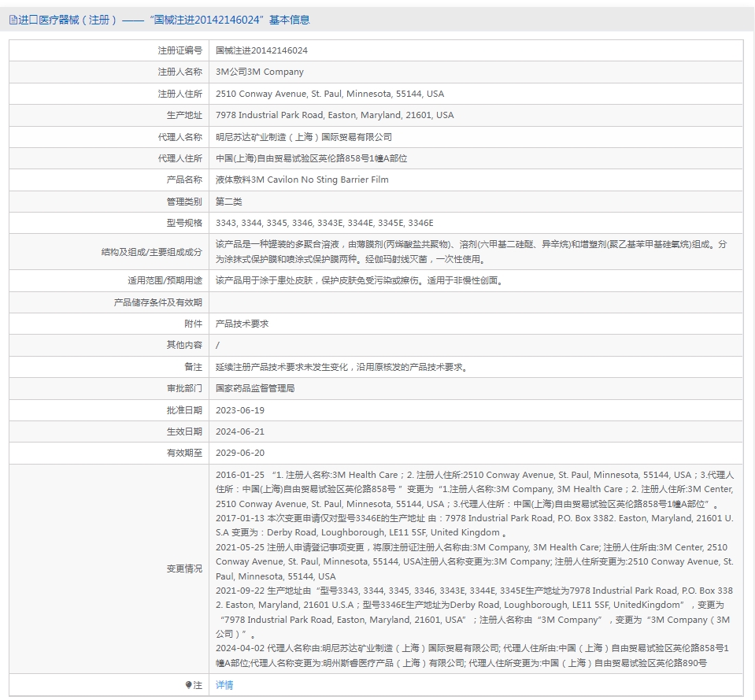Click model list 3343, 3344, 3345, 3346
Screen dimensions: 755x700
[324, 223]
